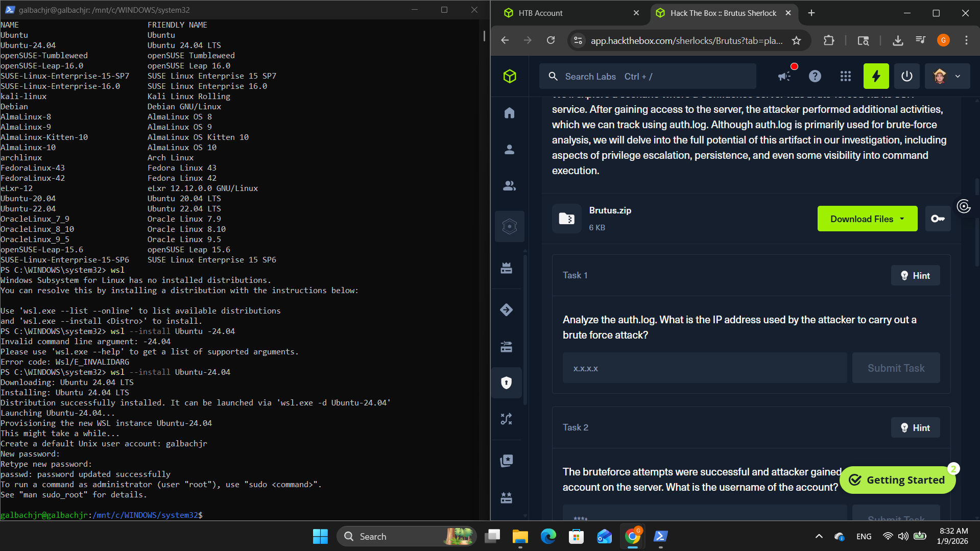Select the Hack The Box Brutus Sherlock tab
Image resolution: width=980 pixels, height=551 pixels.
[x=723, y=13]
